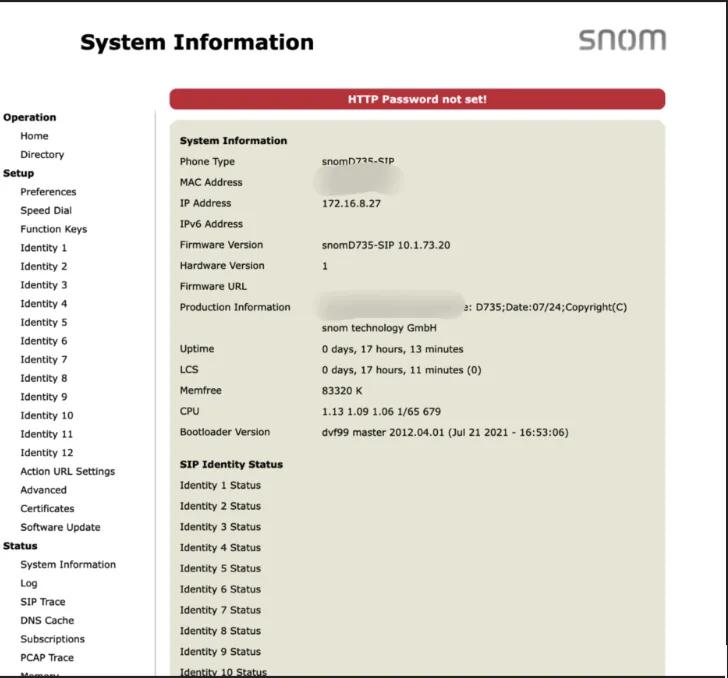
Task: Click the Operation section heading
Action: pos(30,117)
